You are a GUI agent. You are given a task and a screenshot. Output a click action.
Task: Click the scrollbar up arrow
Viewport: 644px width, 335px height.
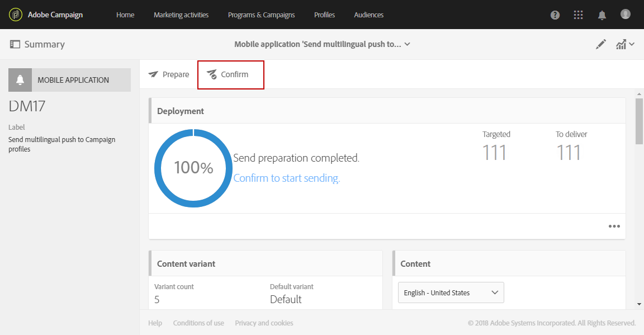click(x=639, y=94)
